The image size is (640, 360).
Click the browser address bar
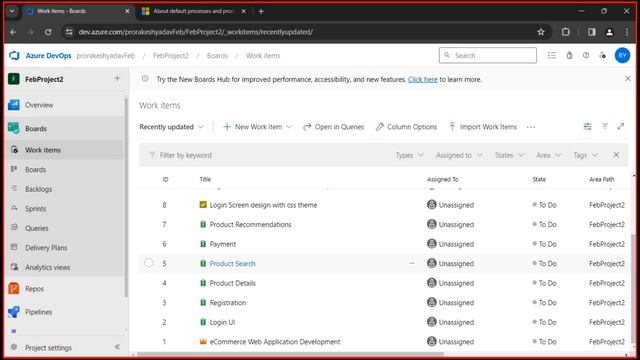click(302, 32)
